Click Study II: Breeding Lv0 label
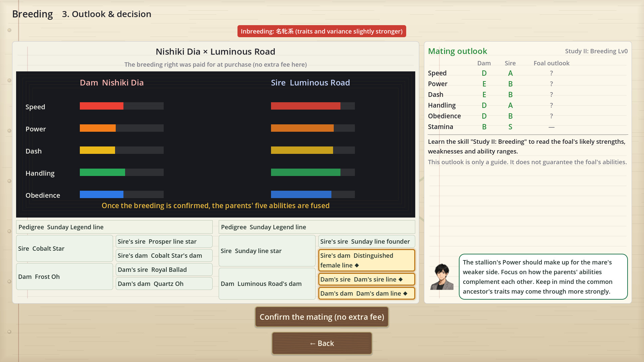644x362 pixels. click(x=596, y=51)
